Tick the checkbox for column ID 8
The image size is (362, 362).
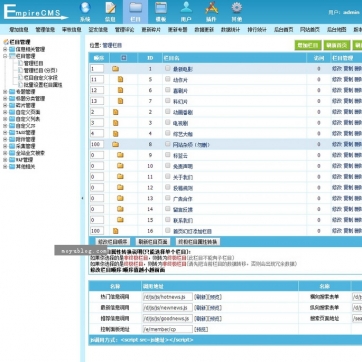point(168,144)
